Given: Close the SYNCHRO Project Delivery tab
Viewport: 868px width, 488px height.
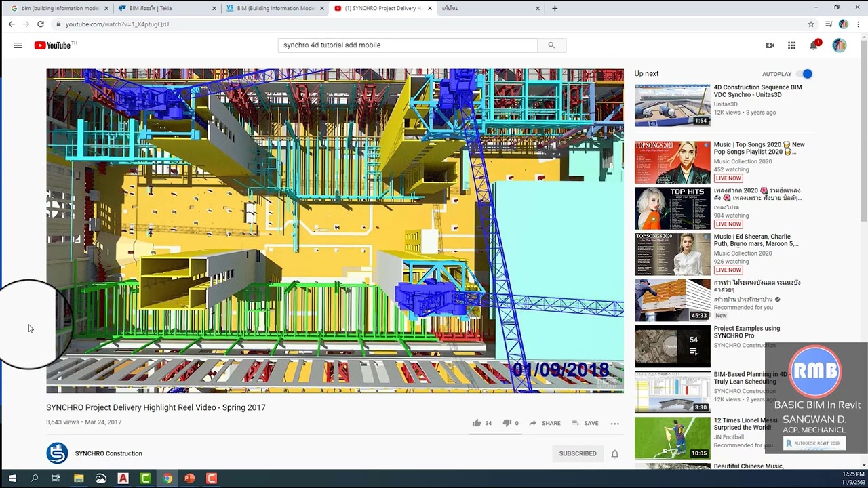Looking at the screenshot, I should tap(430, 8).
